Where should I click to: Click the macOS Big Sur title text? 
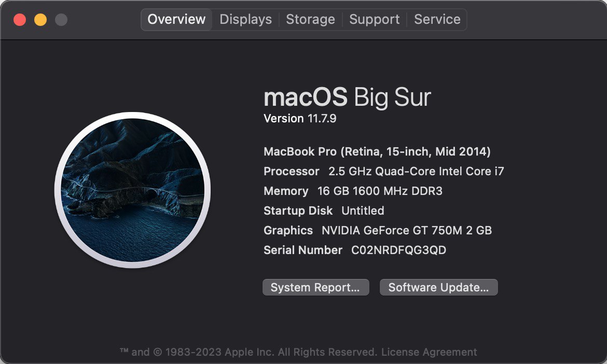click(347, 97)
